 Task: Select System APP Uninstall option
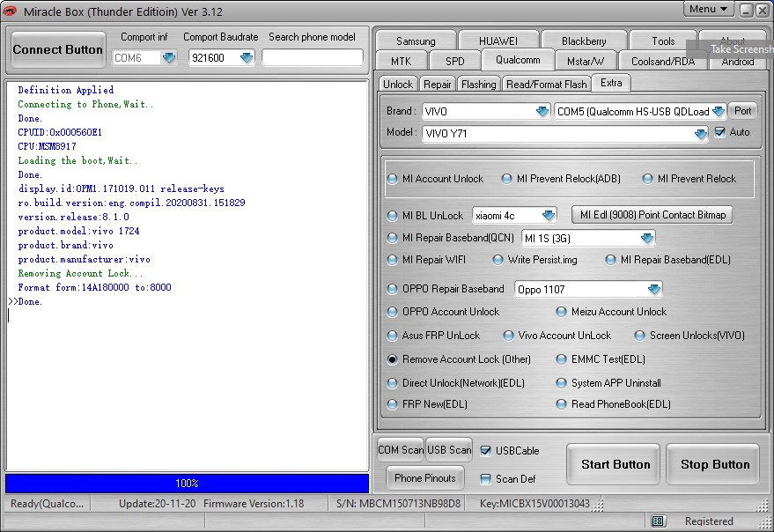point(561,383)
